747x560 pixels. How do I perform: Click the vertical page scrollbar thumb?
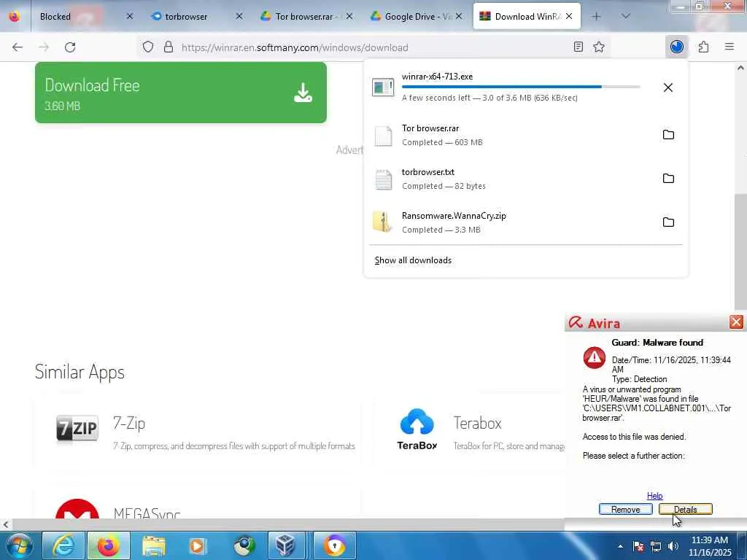coord(740,252)
